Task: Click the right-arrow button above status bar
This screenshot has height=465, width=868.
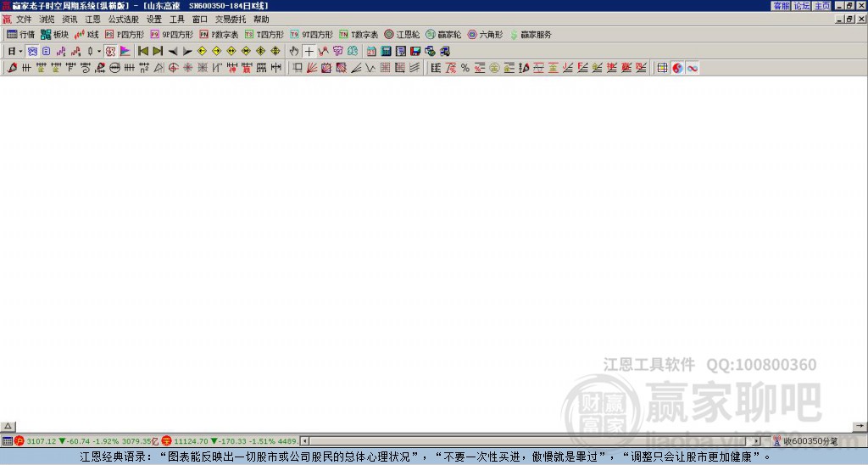Action: (x=860, y=426)
